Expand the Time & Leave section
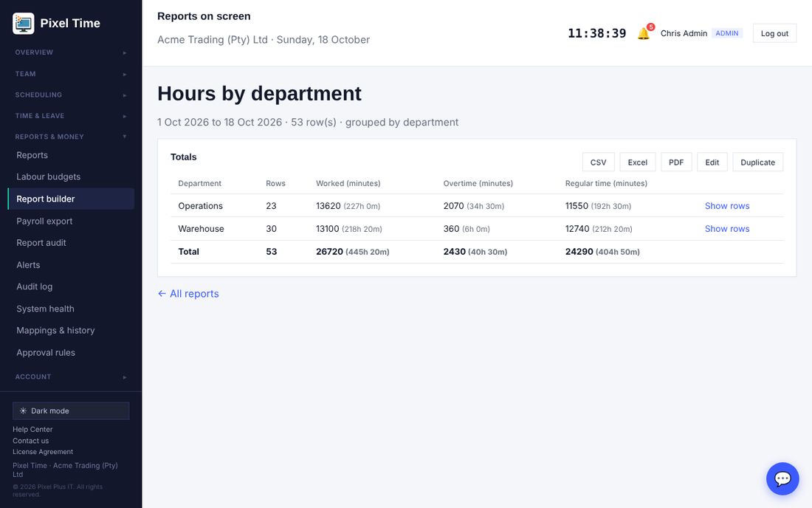 71,116
